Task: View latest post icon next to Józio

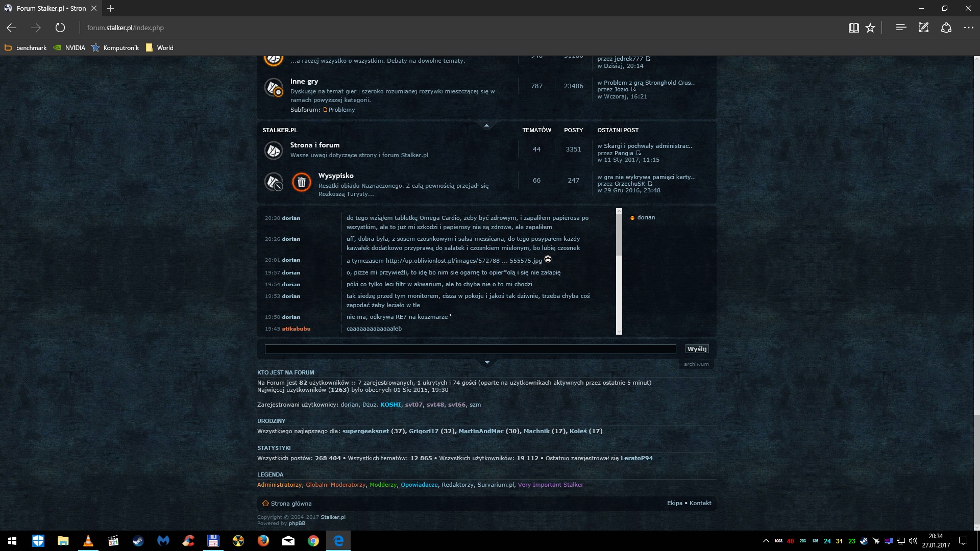Action: point(633,89)
